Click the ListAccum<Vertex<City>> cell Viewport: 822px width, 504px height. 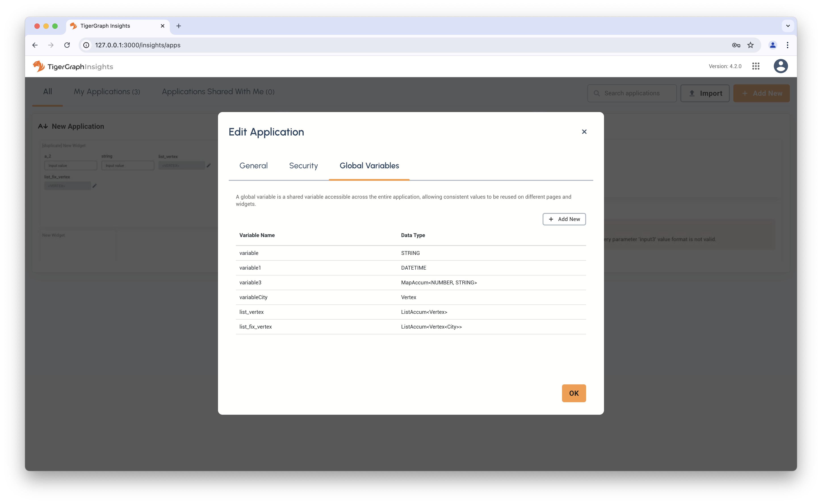431,327
